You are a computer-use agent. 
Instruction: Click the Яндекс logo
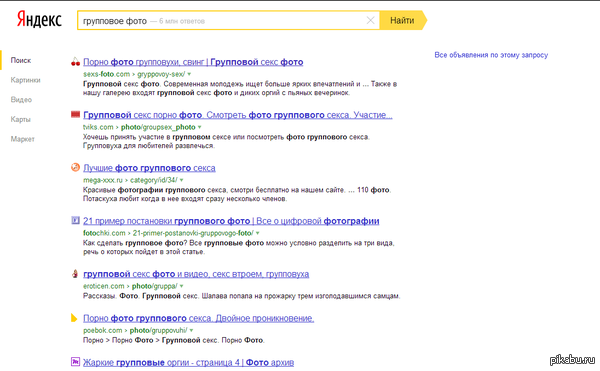click(x=39, y=20)
